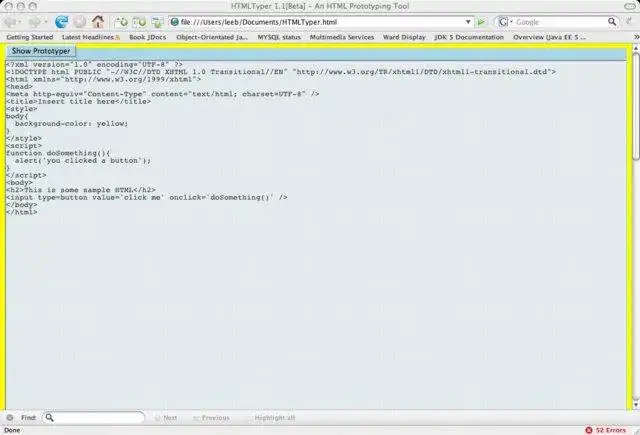Image resolution: width=640 pixels, height=435 pixels.
Task: Start search with magnifier icon in Google box
Action: (x=612, y=22)
